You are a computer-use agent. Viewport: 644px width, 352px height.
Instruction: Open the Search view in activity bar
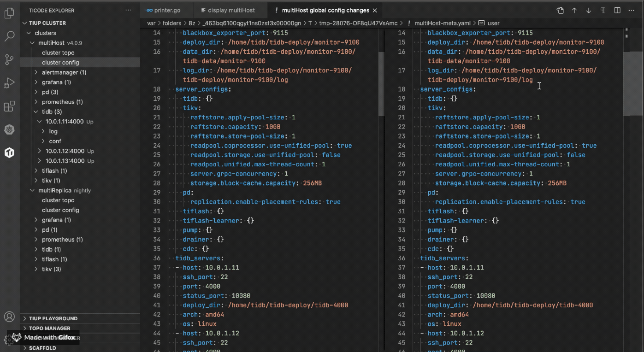click(x=9, y=36)
